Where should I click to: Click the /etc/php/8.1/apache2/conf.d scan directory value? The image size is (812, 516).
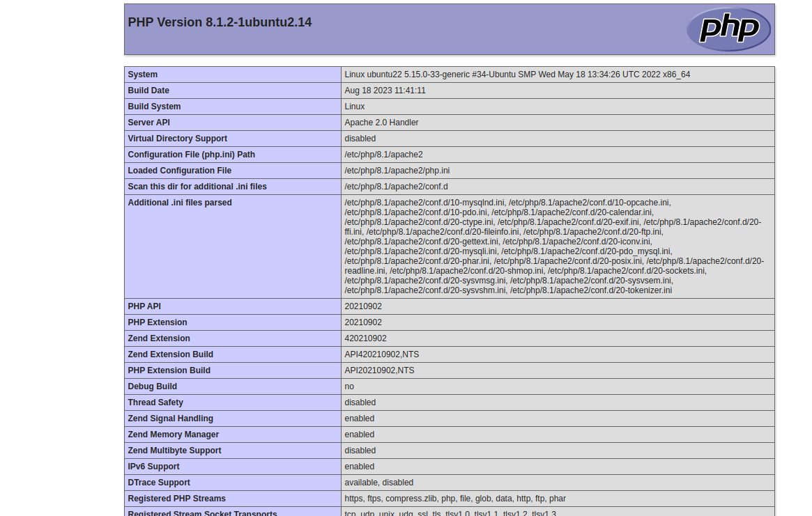coord(396,187)
